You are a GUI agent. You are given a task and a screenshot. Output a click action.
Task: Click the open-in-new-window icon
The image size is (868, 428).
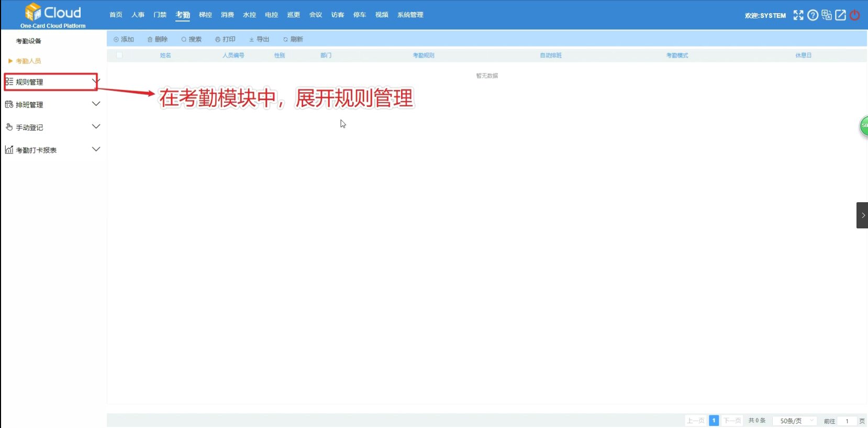click(x=840, y=15)
